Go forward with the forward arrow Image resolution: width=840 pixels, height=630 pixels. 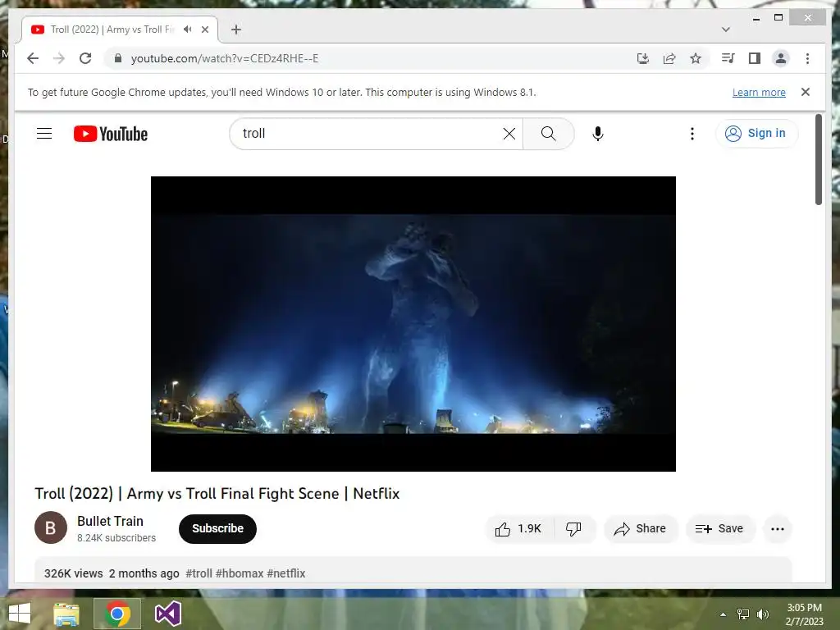click(x=59, y=58)
